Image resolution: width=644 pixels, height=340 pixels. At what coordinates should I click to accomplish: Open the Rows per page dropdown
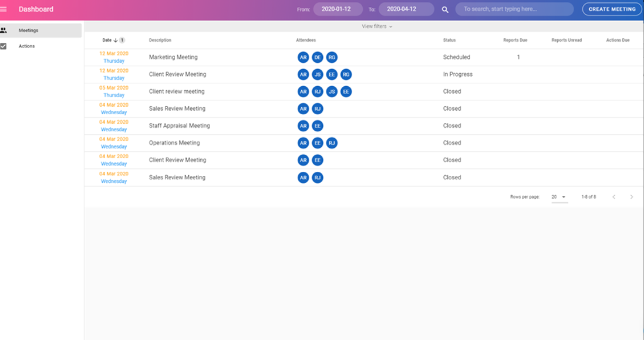pos(557,197)
